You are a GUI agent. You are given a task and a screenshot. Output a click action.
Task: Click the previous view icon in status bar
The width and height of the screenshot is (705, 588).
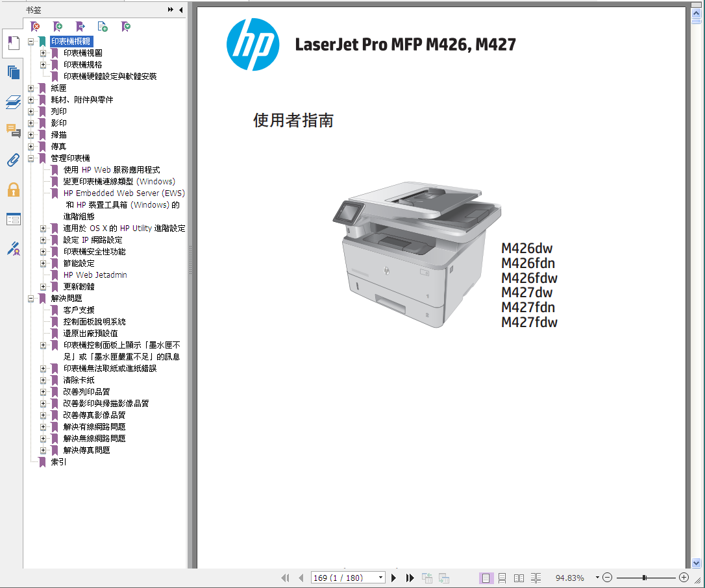coord(427,578)
